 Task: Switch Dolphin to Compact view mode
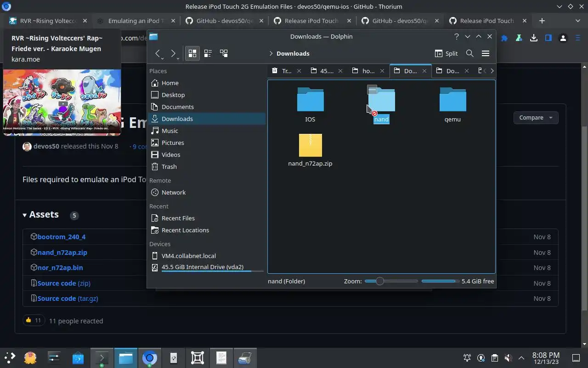tap(208, 53)
